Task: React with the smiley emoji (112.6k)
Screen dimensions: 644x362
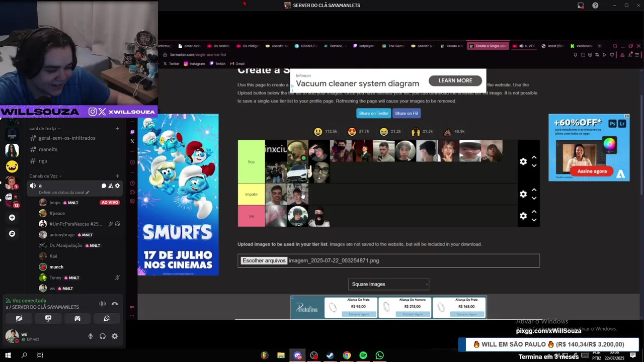Action: pos(318,132)
